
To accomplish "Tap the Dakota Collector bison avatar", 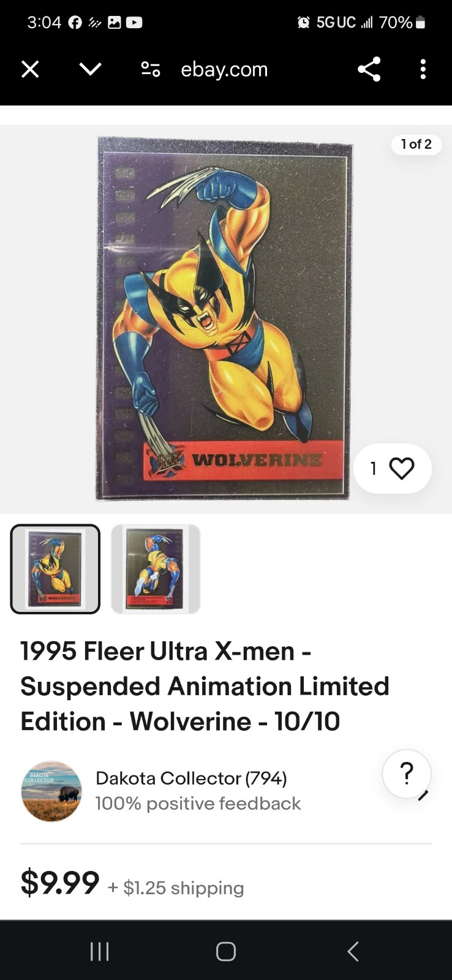I will tap(51, 791).
